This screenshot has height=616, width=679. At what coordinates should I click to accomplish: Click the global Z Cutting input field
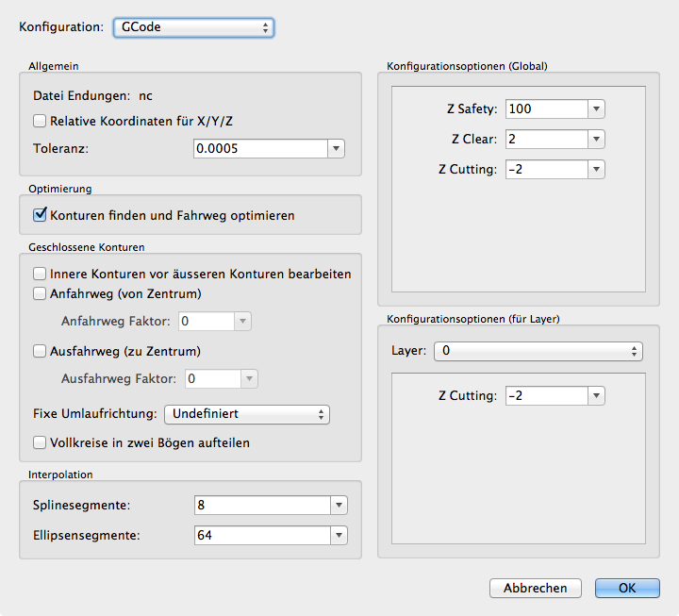click(545, 170)
